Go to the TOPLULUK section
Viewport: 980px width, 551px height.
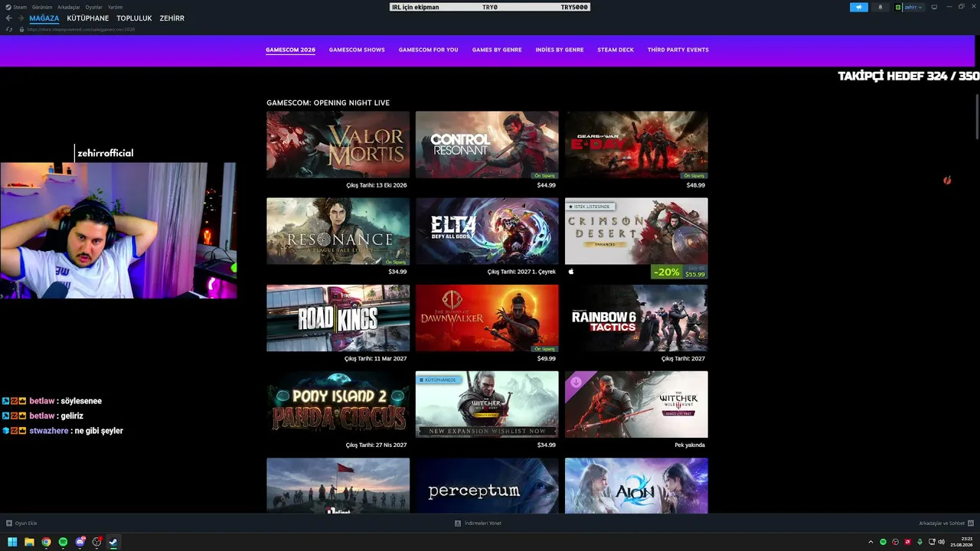click(134, 18)
